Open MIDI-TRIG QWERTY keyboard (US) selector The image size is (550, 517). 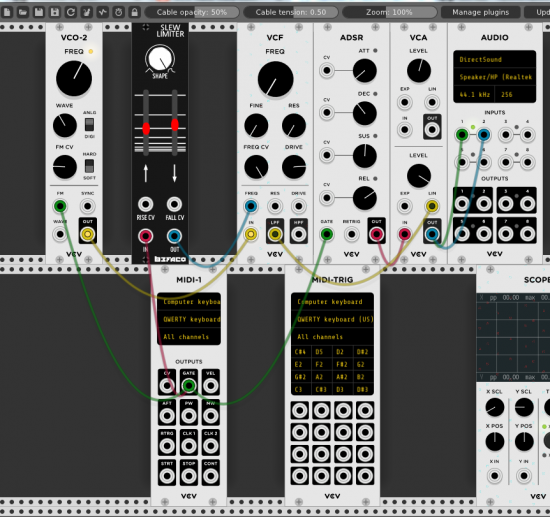(333, 319)
